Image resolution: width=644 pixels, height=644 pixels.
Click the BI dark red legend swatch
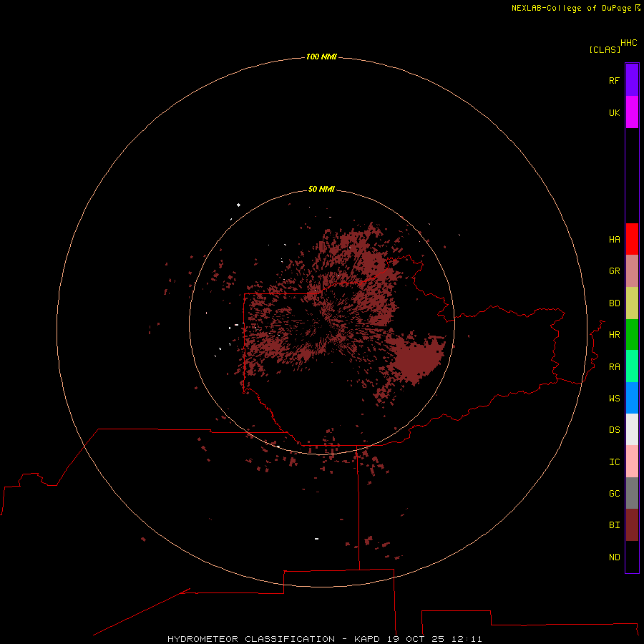pos(632,525)
